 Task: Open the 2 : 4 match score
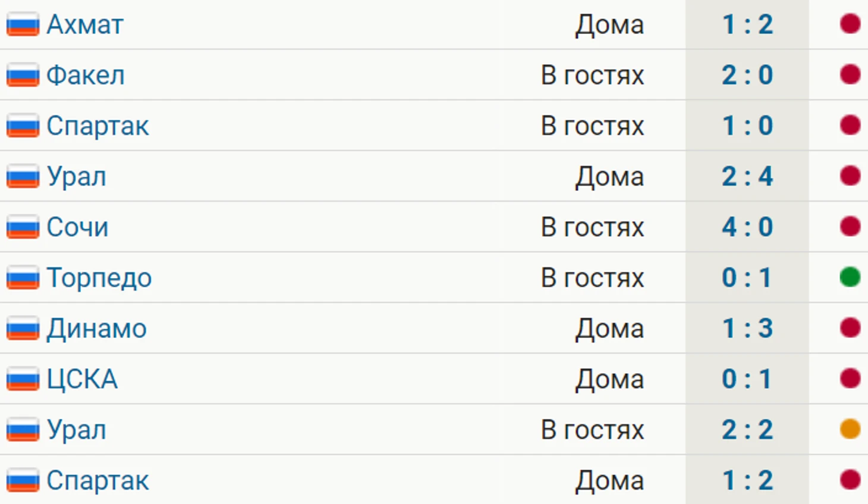coord(747,176)
